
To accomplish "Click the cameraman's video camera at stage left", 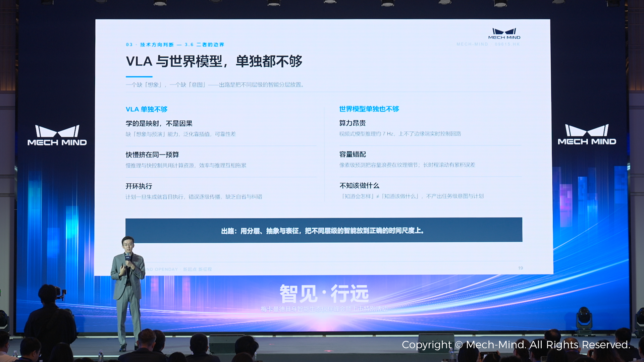I will [61, 293].
